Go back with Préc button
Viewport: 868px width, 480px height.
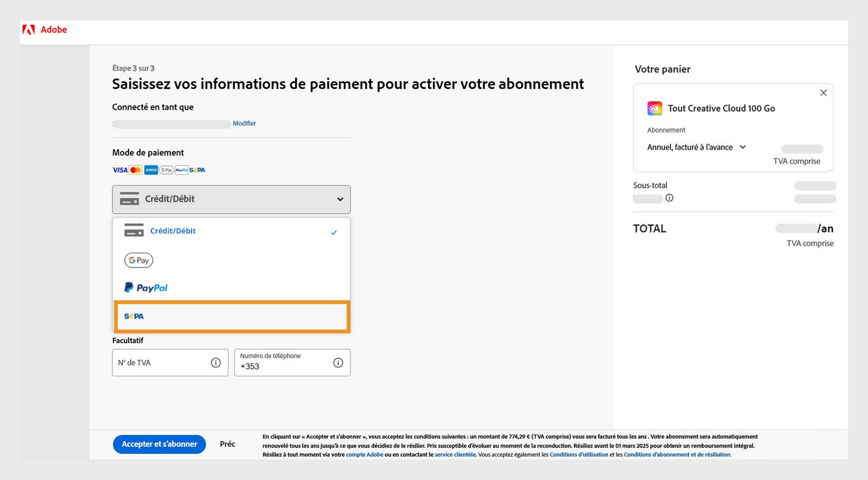[x=227, y=444]
